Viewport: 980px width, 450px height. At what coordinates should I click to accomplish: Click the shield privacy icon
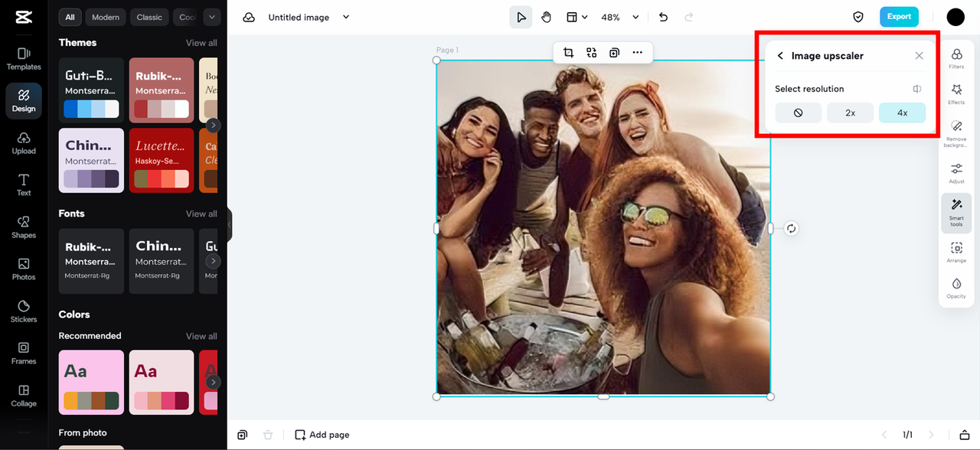click(858, 17)
